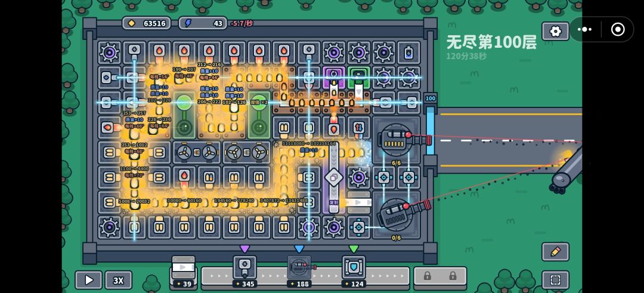Click the 6/6 turret ammo count
Screen dimensions: 644x293
coord(396,163)
